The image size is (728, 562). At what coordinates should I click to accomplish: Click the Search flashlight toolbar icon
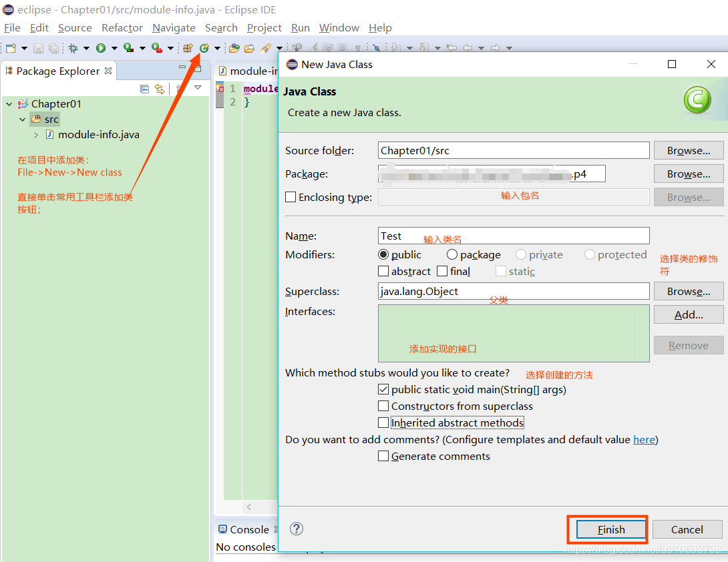(x=266, y=48)
